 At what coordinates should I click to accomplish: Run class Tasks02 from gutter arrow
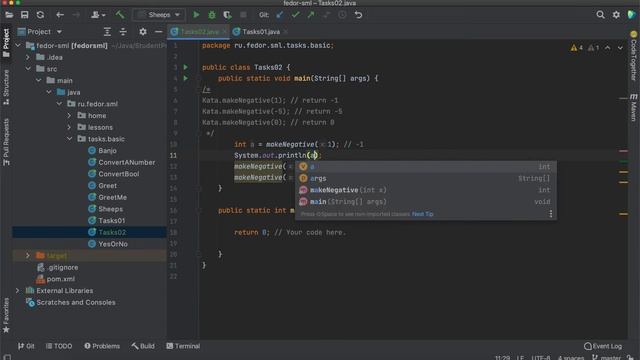tap(186, 67)
